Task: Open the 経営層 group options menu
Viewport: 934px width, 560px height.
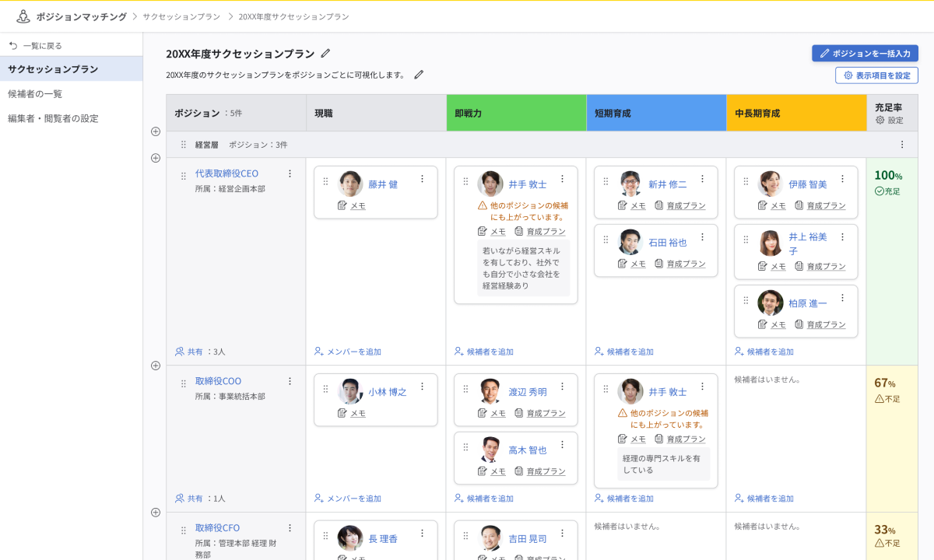Action: pos(902,145)
